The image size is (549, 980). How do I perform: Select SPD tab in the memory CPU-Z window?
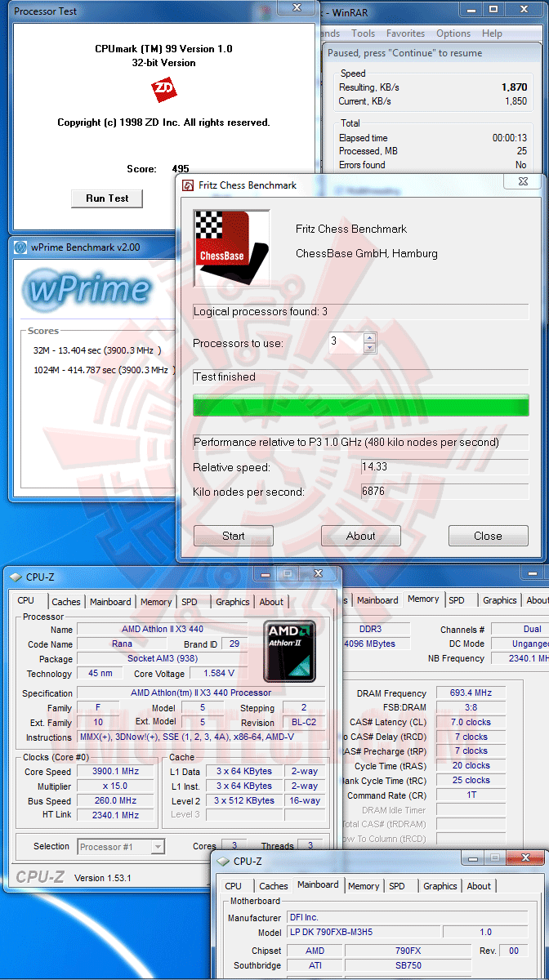click(457, 600)
